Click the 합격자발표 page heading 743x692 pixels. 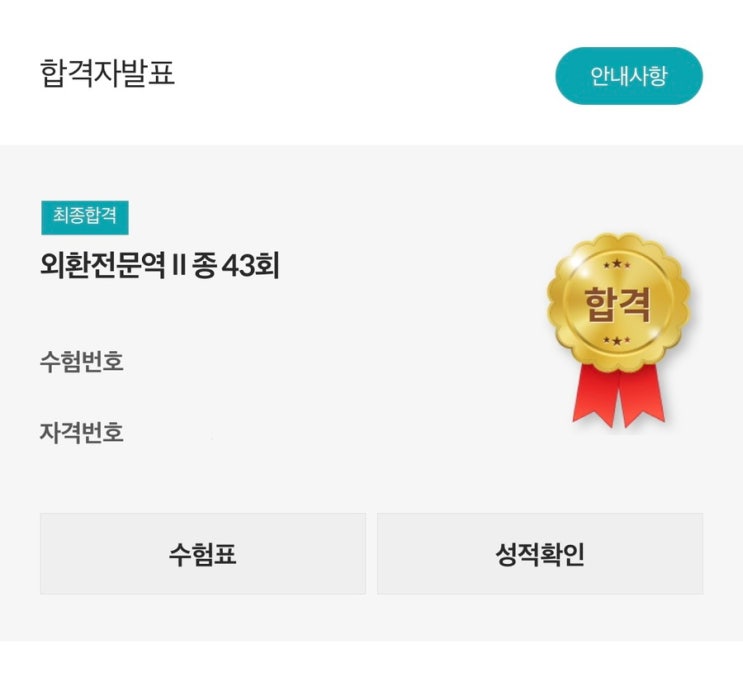108,74
